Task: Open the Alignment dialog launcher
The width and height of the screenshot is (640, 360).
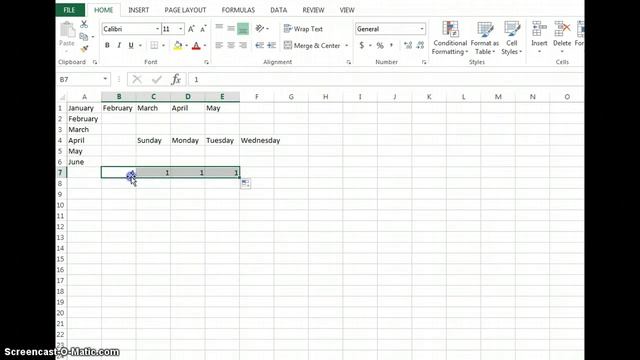Action: pos(349,62)
